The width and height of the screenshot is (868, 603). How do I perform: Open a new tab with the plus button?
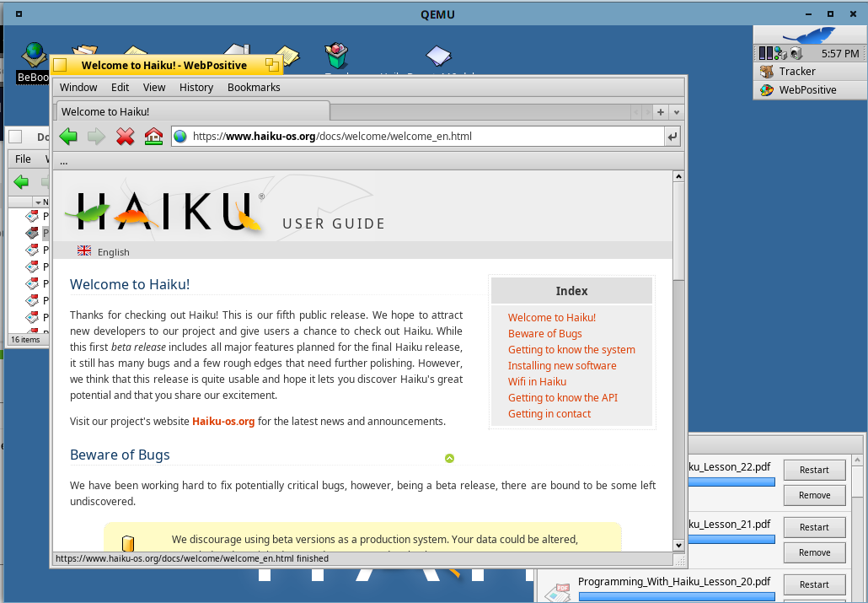click(x=661, y=112)
